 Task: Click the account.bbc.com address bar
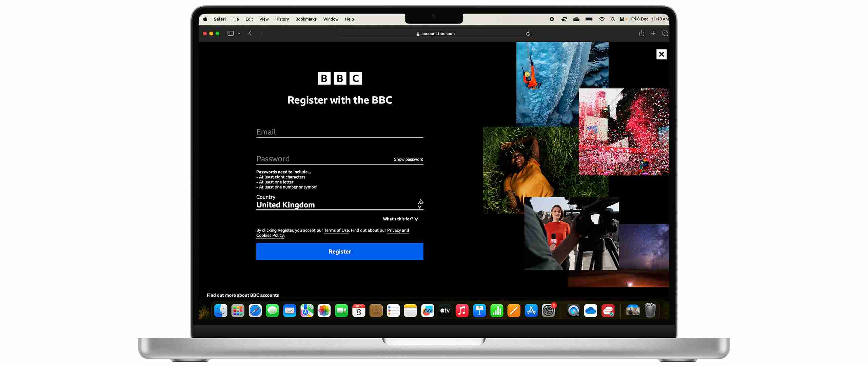(435, 34)
